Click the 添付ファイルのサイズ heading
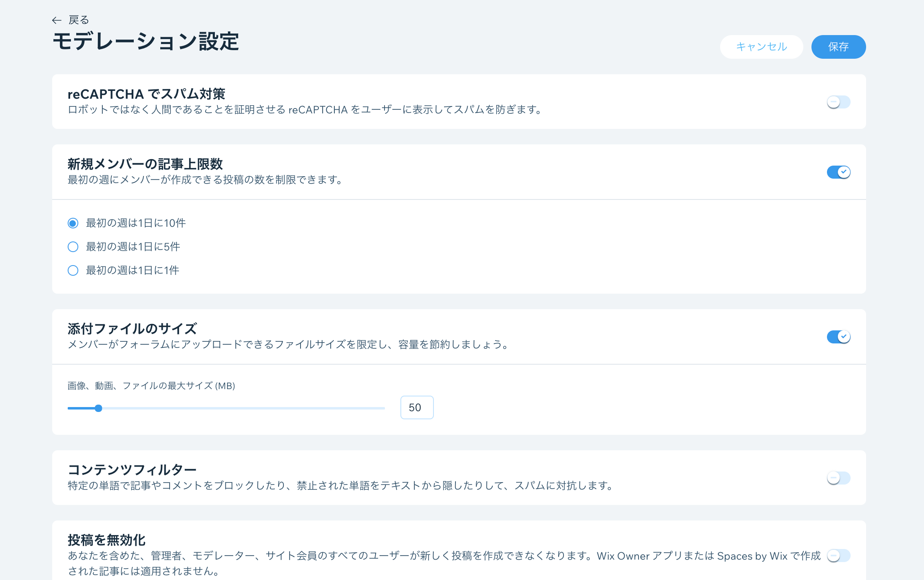 [x=133, y=329]
